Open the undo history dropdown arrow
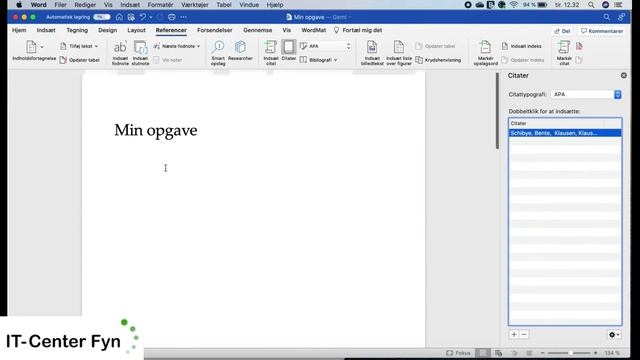The width and height of the screenshot is (640, 360). tap(151, 17)
